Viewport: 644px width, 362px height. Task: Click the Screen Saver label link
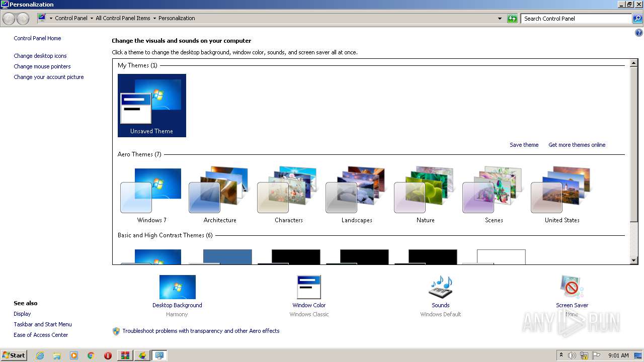click(x=572, y=305)
